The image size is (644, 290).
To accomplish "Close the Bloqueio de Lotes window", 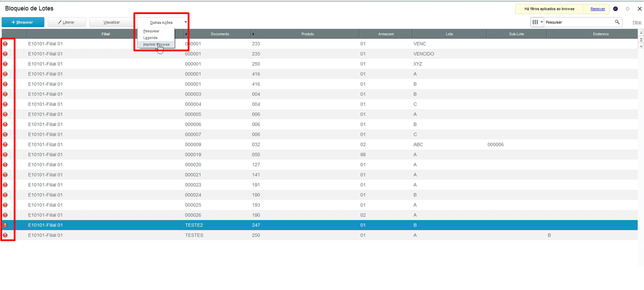I will coord(639,9).
